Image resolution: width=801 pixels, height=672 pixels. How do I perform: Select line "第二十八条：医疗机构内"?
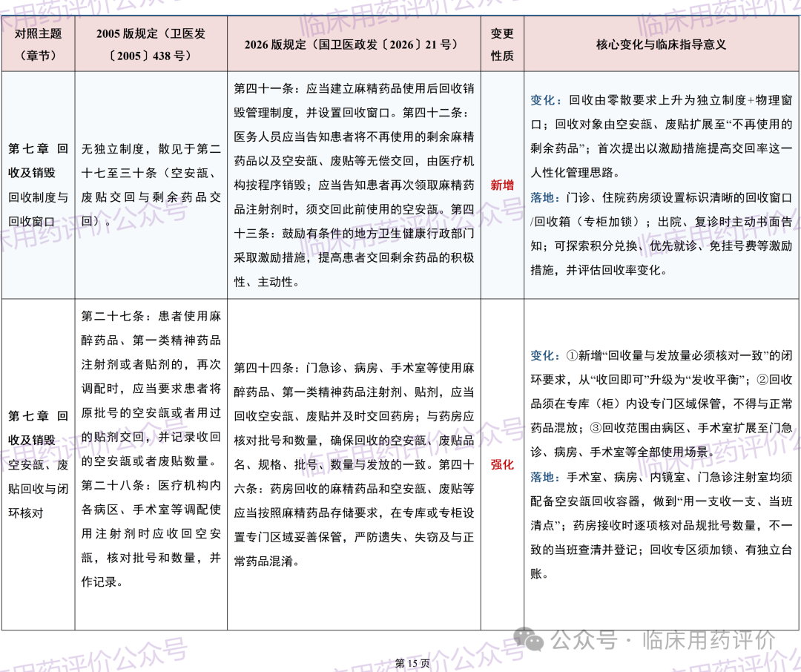[151, 485]
